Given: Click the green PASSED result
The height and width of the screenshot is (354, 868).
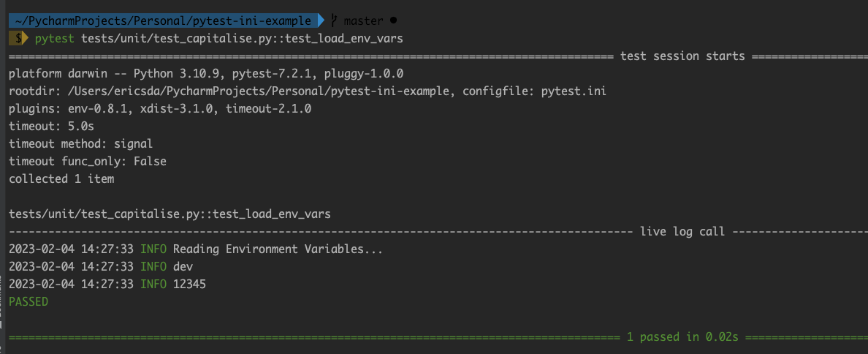Looking at the screenshot, I should (x=28, y=301).
